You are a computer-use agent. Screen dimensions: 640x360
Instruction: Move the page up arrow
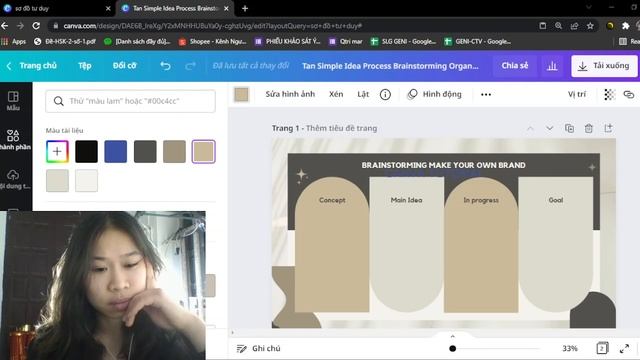(530, 128)
